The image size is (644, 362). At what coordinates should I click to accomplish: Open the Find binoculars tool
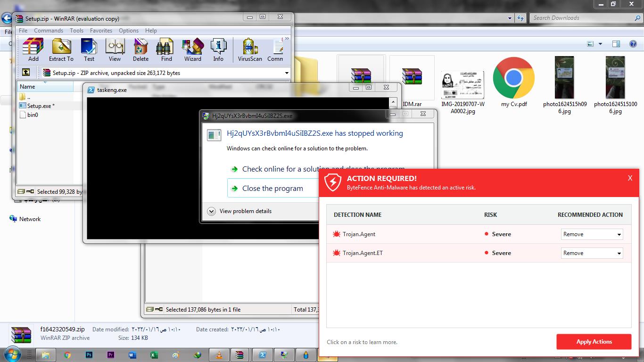166,50
